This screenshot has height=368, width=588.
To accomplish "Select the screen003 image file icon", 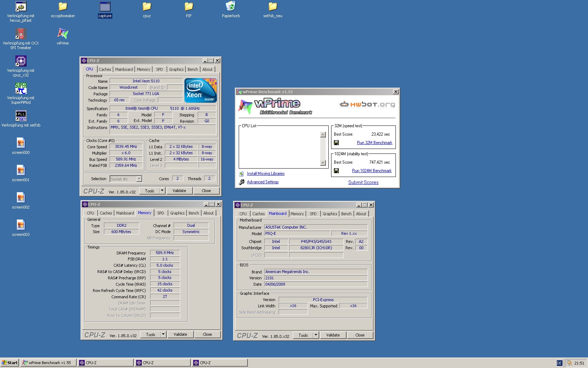I will coord(21,225).
